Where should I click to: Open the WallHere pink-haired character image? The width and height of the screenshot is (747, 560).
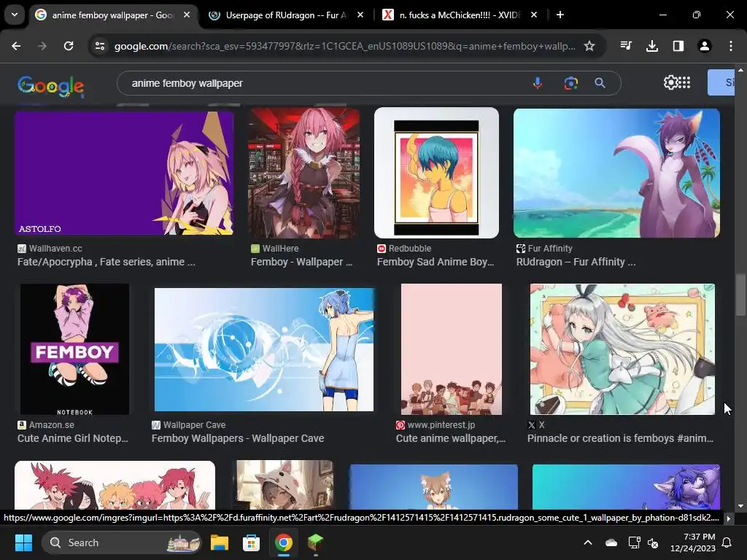tap(304, 174)
